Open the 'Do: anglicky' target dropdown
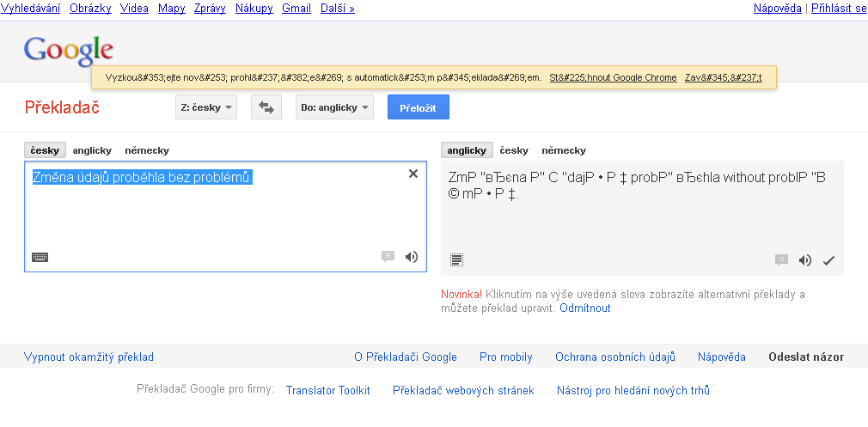This screenshot has width=868, height=427. (336, 108)
